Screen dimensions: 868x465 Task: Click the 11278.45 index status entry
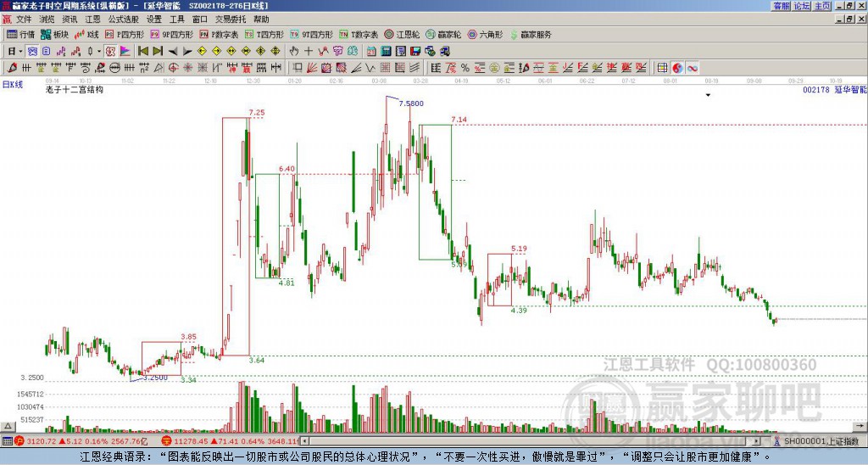point(231,441)
